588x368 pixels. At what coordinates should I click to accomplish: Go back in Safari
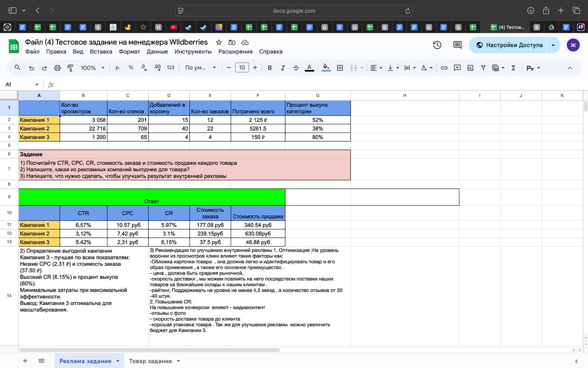click(x=38, y=10)
